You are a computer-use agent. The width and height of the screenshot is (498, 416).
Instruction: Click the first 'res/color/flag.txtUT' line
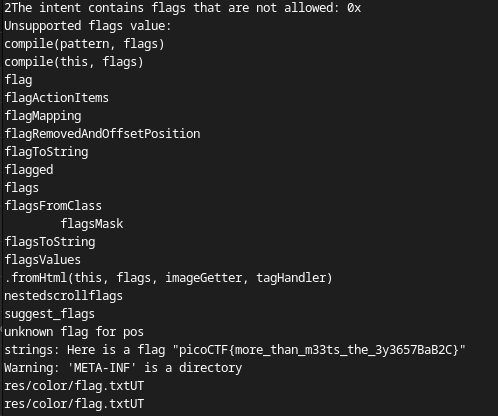pyautogui.click(x=74, y=386)
